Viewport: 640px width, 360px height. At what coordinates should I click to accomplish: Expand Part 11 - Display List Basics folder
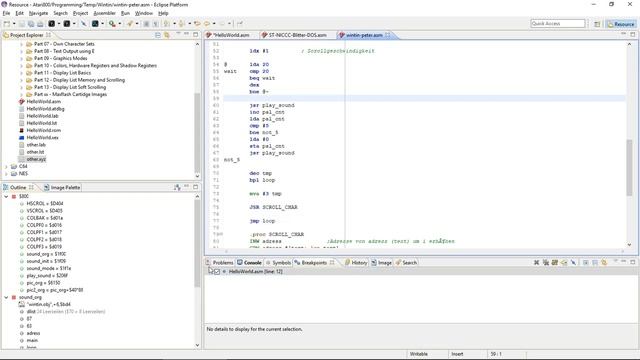(x=22, y=73)
